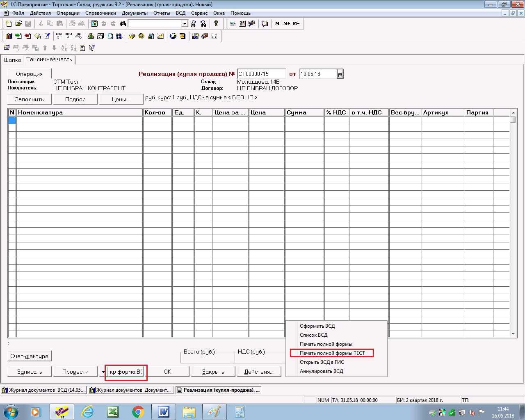Click the Закрыть button
The image size is (525, 420).
pos(213,372)
